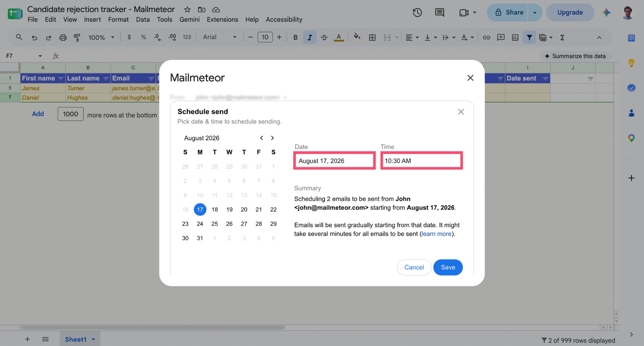Open the Insert menu
Image resolution: width=644 pixels, height=346 pixels.
pyautogui.click(x=92, y=20)
